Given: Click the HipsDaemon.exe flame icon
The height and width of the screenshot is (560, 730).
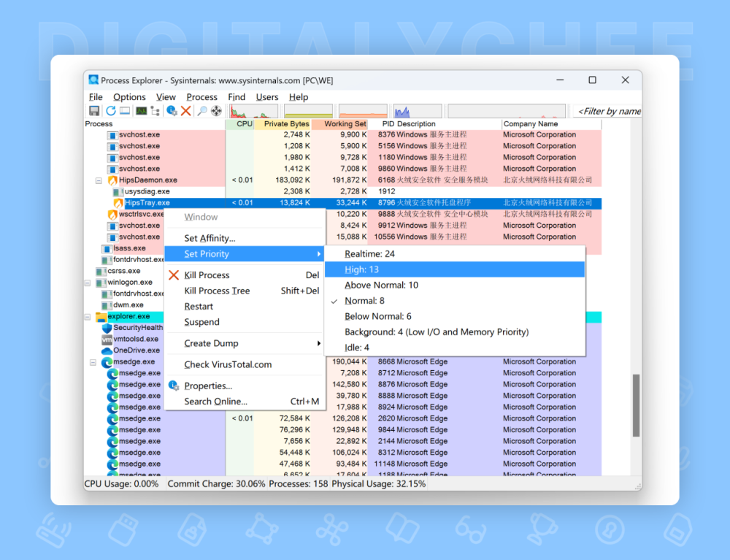Looking at the screenshot, I should click(x=112, y=180).
